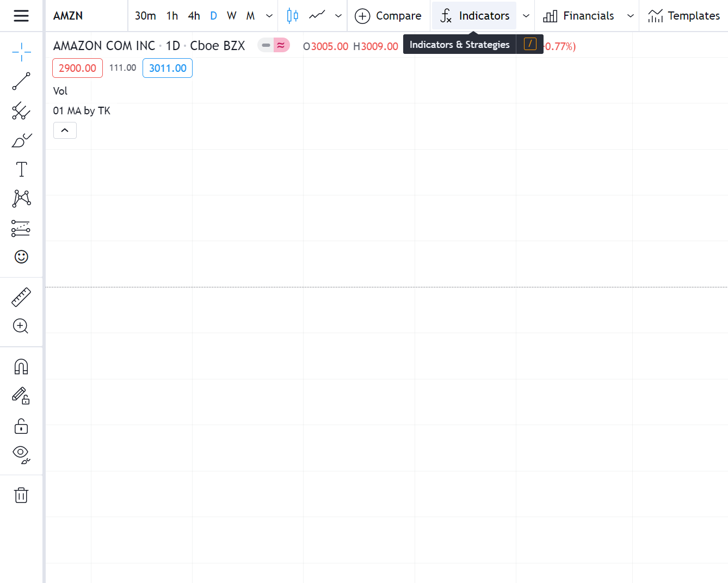The width and height of the screenshot is (728, 583).
Task: Collapse the indicator legend chevron
Action: (x=65, y=130)
